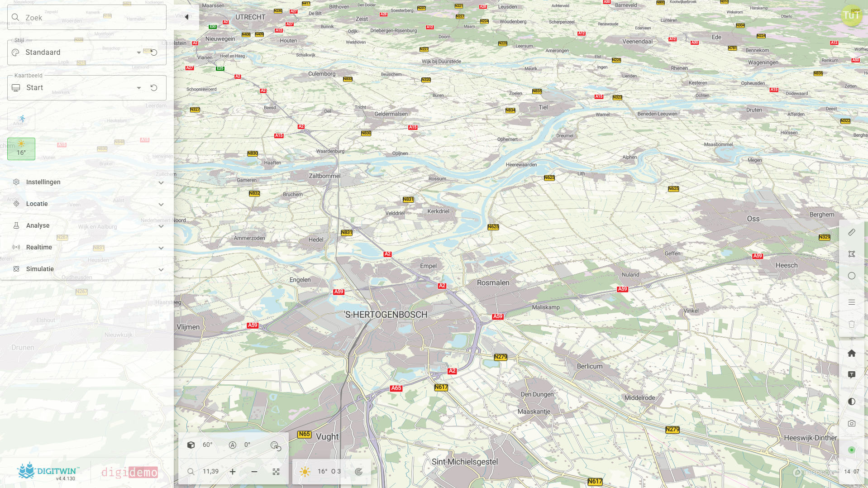This screenshot has width=868, height=488.
Task: Take a screenshot with the camera icon
Action: tap(852, 423)
